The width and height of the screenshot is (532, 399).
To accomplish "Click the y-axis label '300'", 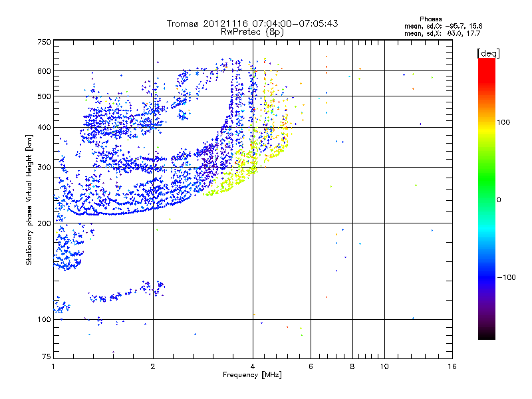I will tap(44, 168).
